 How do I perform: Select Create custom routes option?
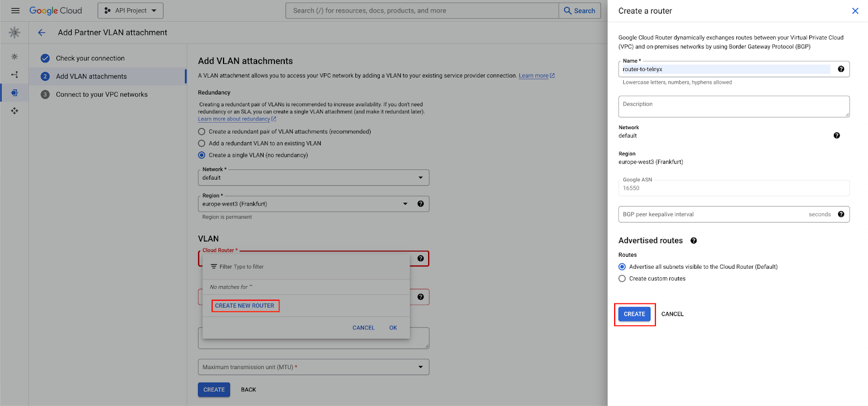click(x=622, y=278)
